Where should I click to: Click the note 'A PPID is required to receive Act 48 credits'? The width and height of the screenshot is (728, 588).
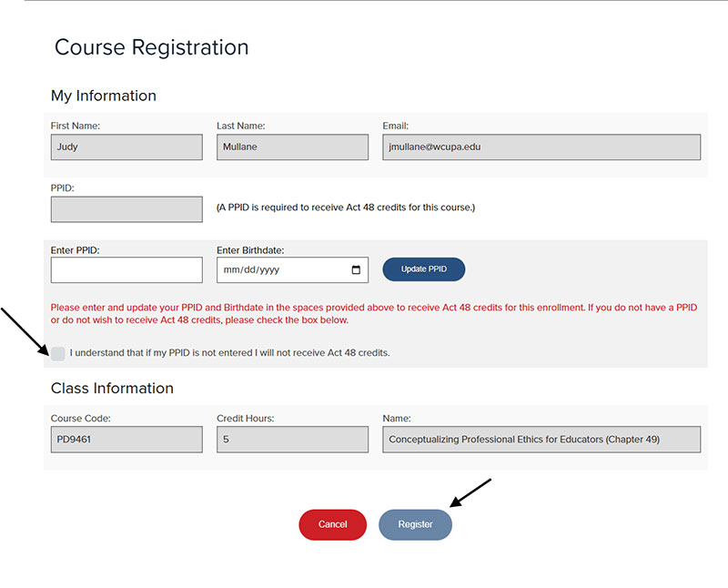coord(346,208)
